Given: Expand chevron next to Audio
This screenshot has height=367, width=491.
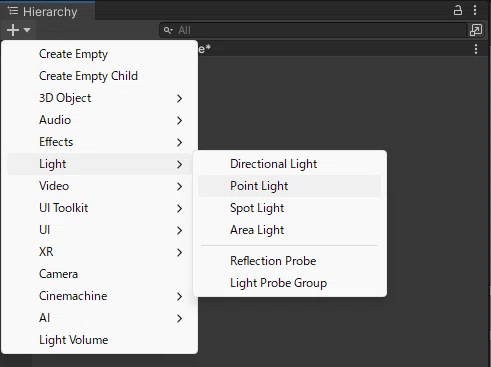Looking at the screenshot, I should click(x=179, y=120).
